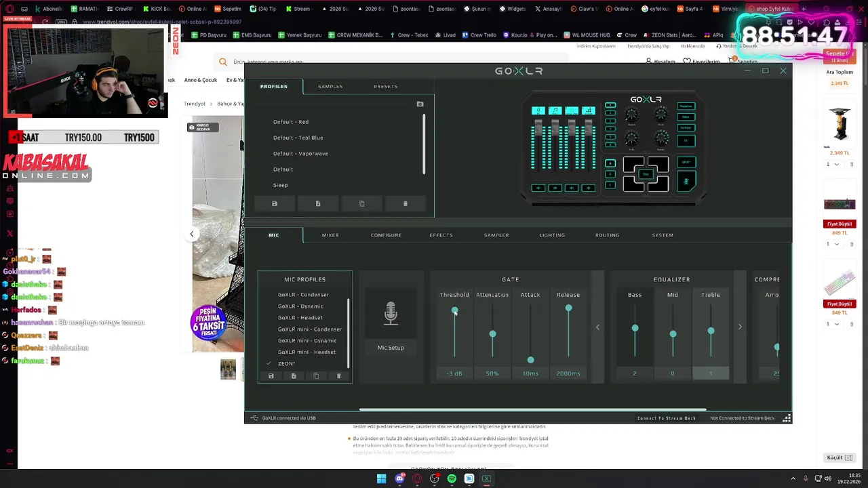Click the Cough mute button on GoXLR image
868x488 pixels.
coord(686,182)
